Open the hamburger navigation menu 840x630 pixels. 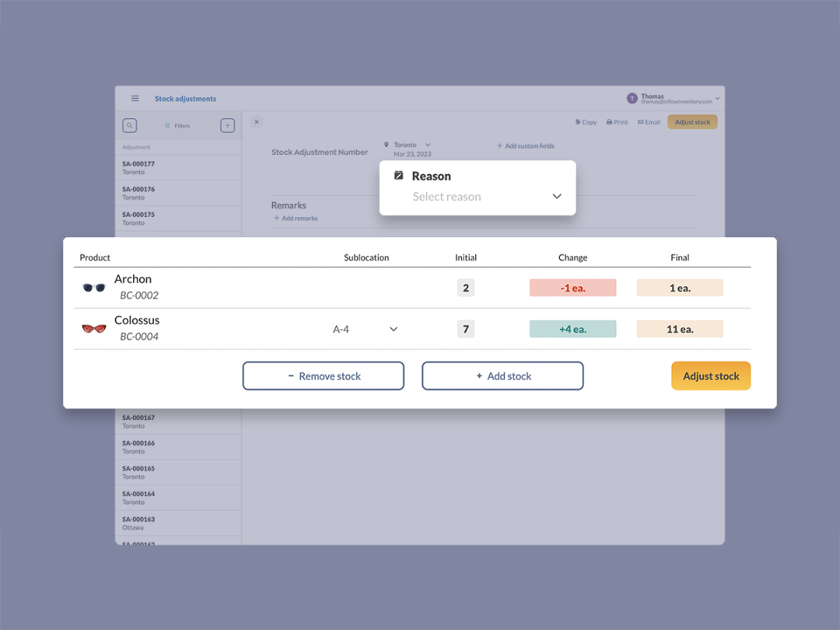tap(135, 98)
